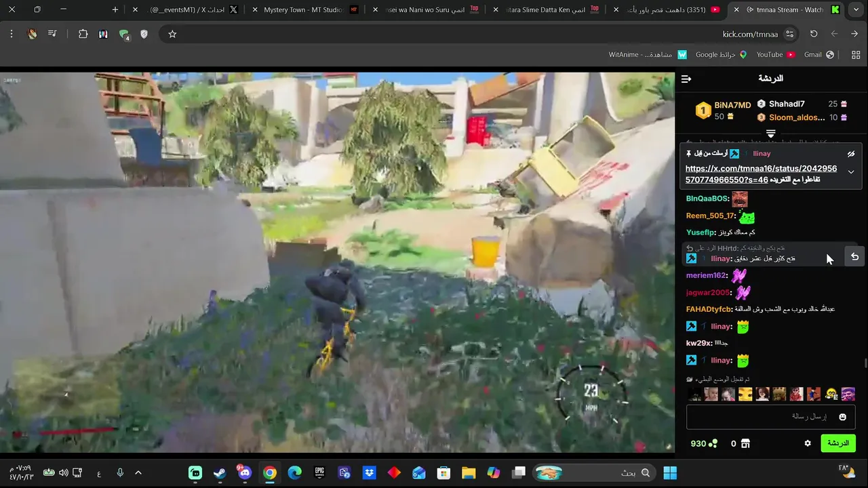Open kw29x username in chat

pyautogui.click(x=698, y=343)
